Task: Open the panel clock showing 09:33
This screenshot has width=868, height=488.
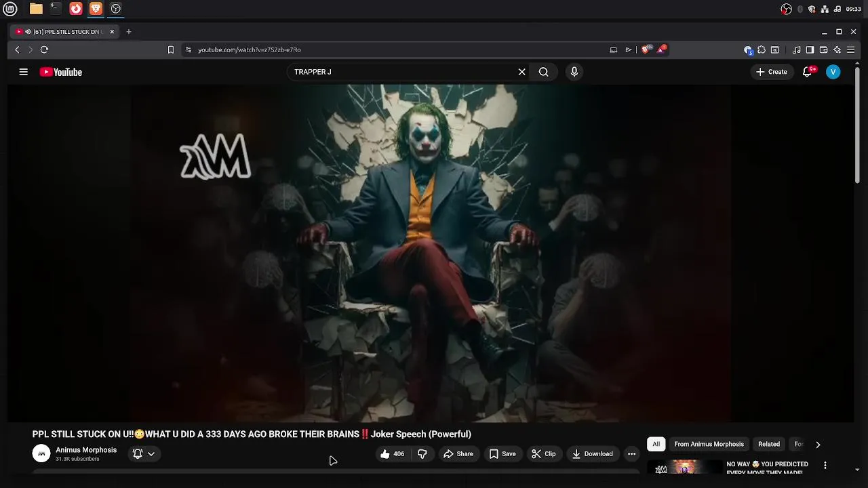Action: (x=854, y=9)
